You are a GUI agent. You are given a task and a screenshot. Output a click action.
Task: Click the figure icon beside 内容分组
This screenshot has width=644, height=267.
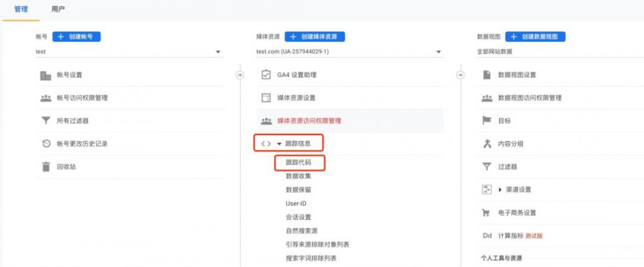(x=487, y=144)
